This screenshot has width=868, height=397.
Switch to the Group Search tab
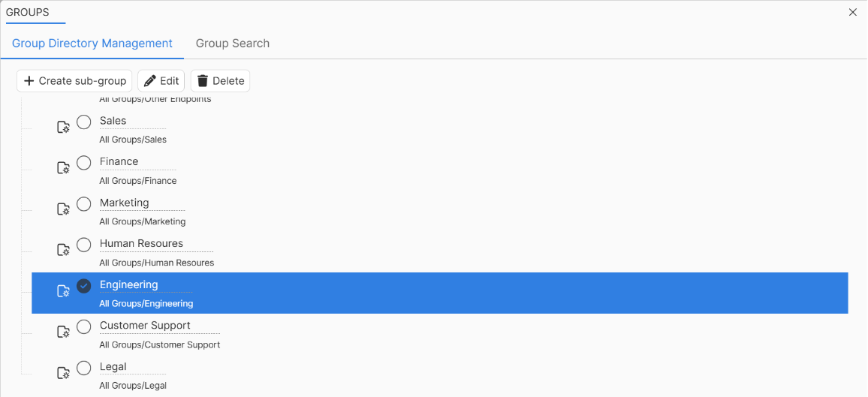[x=233, y=43]
